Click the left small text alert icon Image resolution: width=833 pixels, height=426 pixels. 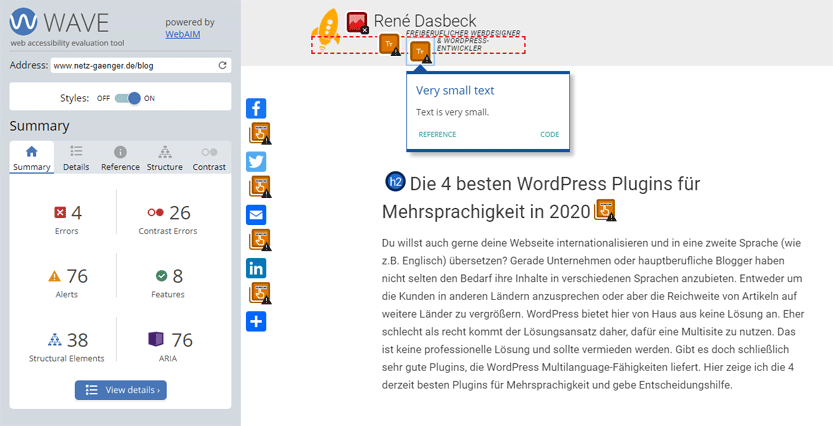[390, 45]
